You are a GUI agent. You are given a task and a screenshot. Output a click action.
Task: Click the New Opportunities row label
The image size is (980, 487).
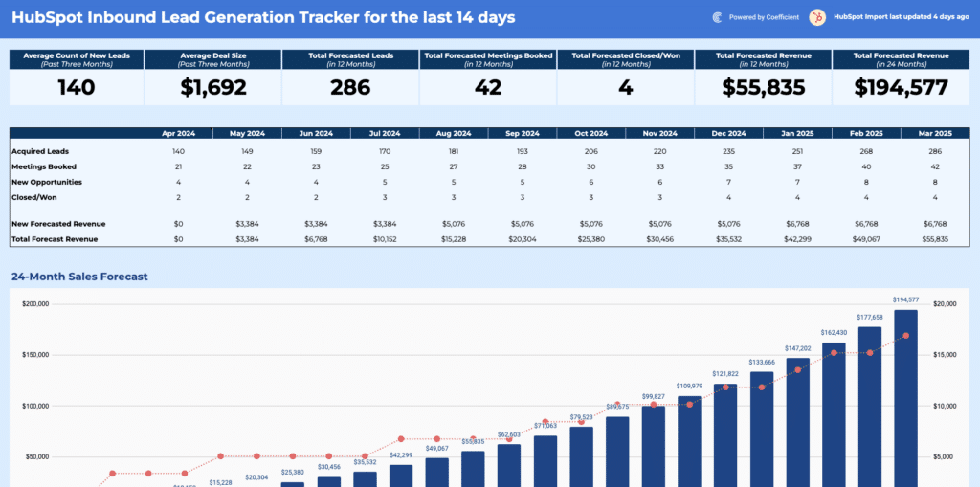(46, 182)
